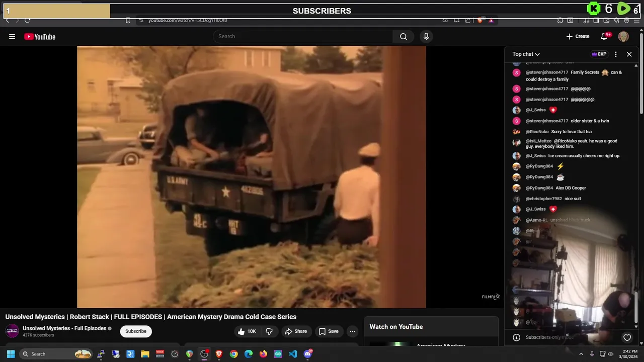Open the browser extensions puzzle icon
The width and height of the screenshot is (644, 362).
click(x=560, y=21)
